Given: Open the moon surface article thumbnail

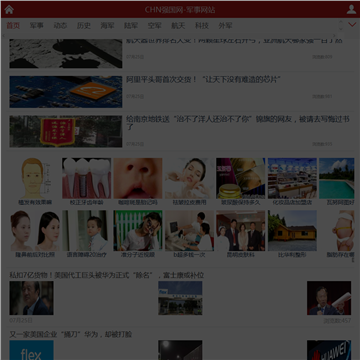Looking at the screenshot, I should click(66, 54).
